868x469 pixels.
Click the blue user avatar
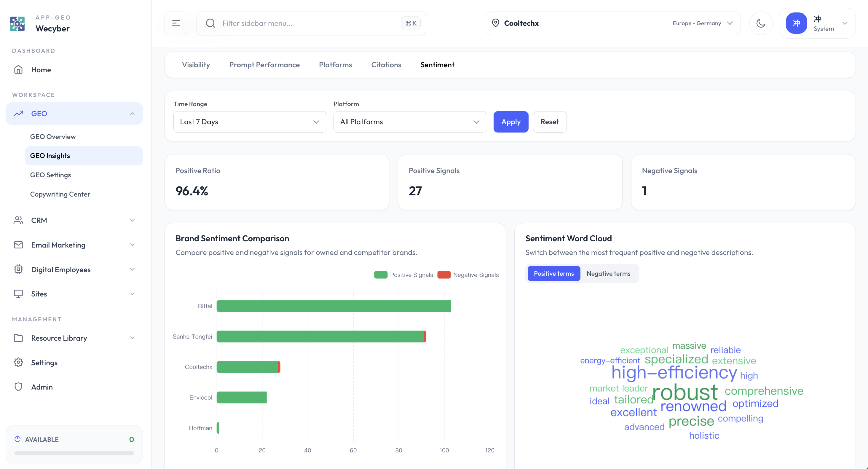click(x=796, y=23)
